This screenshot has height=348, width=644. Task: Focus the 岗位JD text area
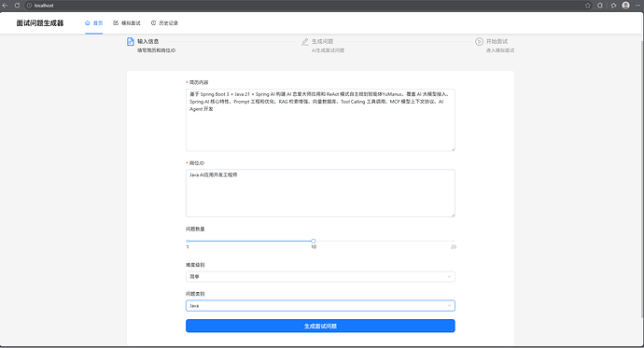click(320, 193)
